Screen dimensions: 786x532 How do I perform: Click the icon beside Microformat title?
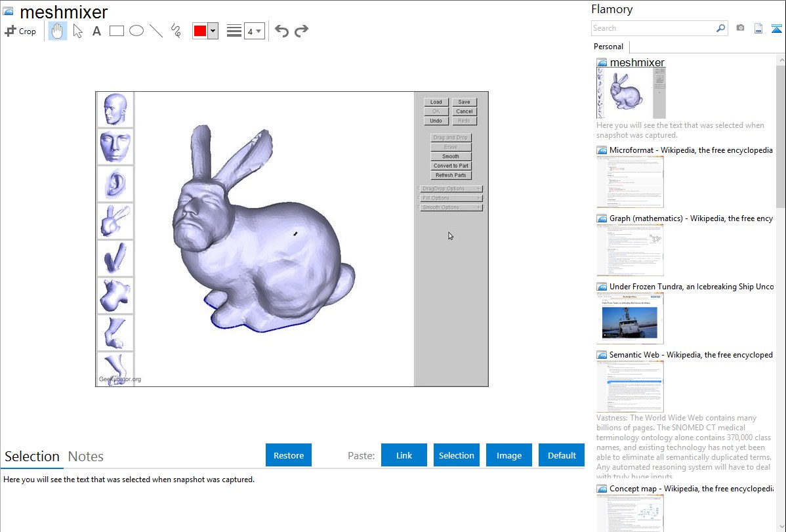tap(602, 150)
